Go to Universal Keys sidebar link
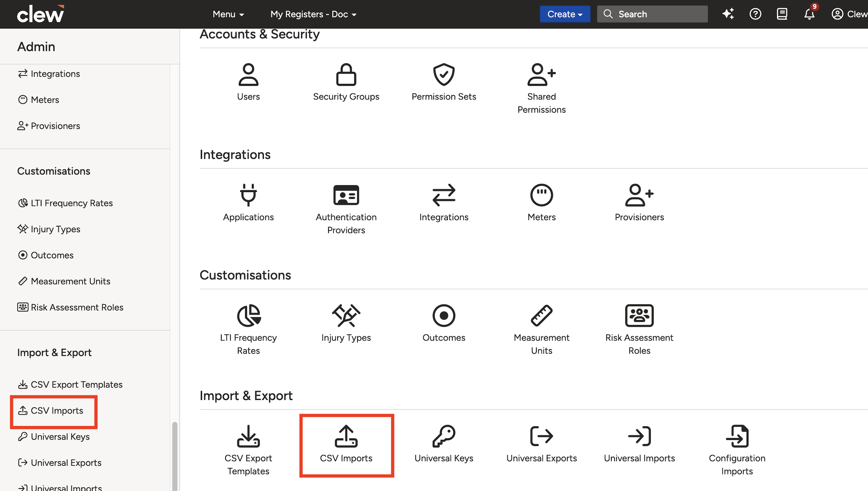Image resolution: width=868 pixels, height=491 pixels. click(x=54, y=437)
